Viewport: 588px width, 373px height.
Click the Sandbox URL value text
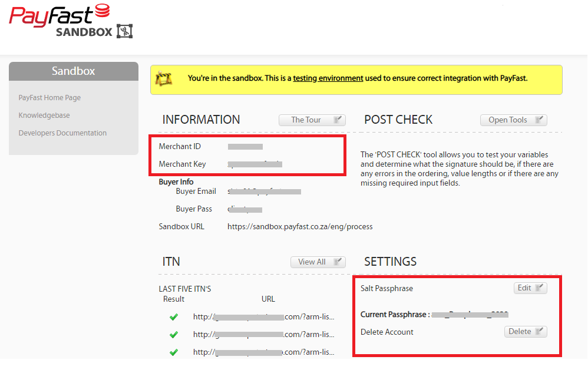point(300,227)
